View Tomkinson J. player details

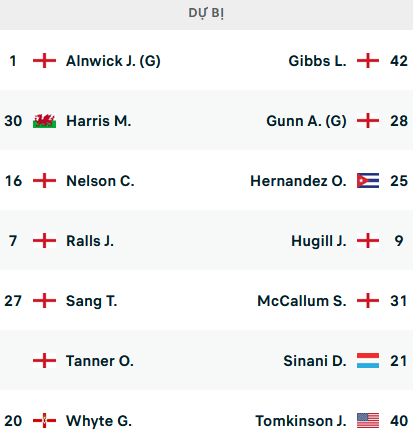point(301,421)
